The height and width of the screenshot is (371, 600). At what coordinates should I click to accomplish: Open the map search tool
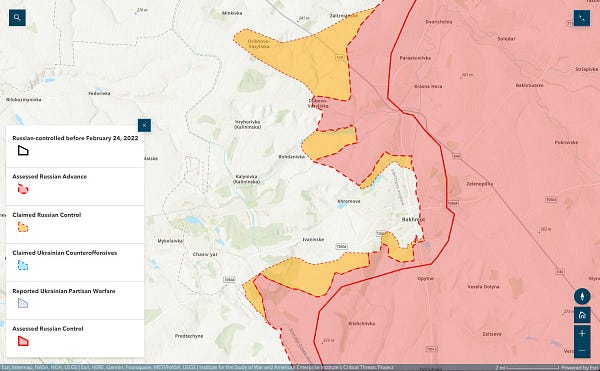pos(17,18)
